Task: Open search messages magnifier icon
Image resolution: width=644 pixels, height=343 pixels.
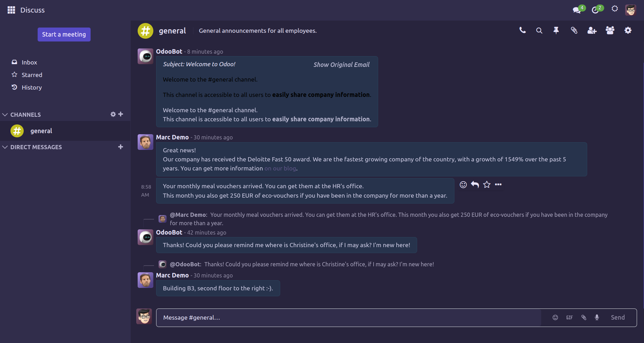Action: (539, 31)
